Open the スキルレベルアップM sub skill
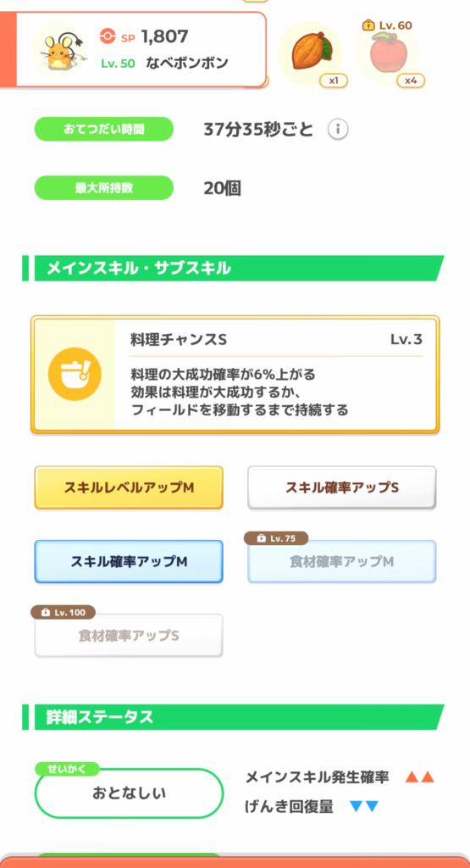Screen dimensions: 470x868 tap(129, 487)
